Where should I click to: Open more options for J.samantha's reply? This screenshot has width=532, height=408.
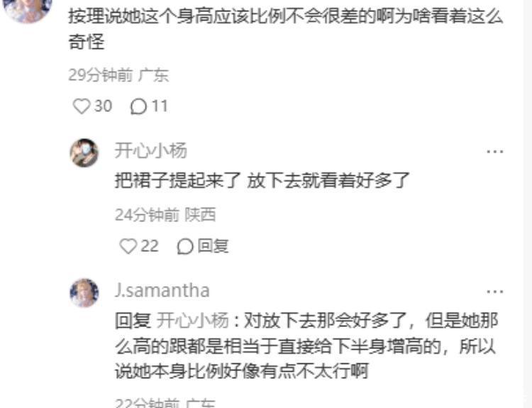click(494, 291)
